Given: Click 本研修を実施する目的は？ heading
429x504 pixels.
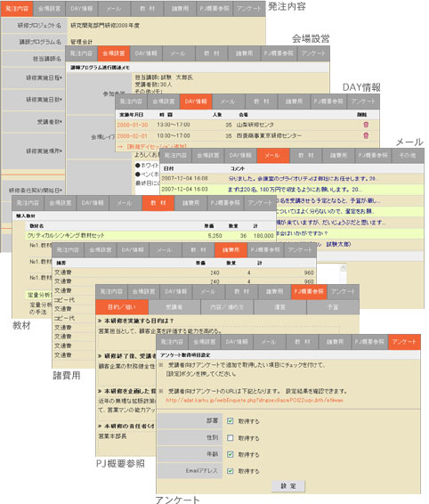Looking at the screenshot, I should (x=139, y=321).
